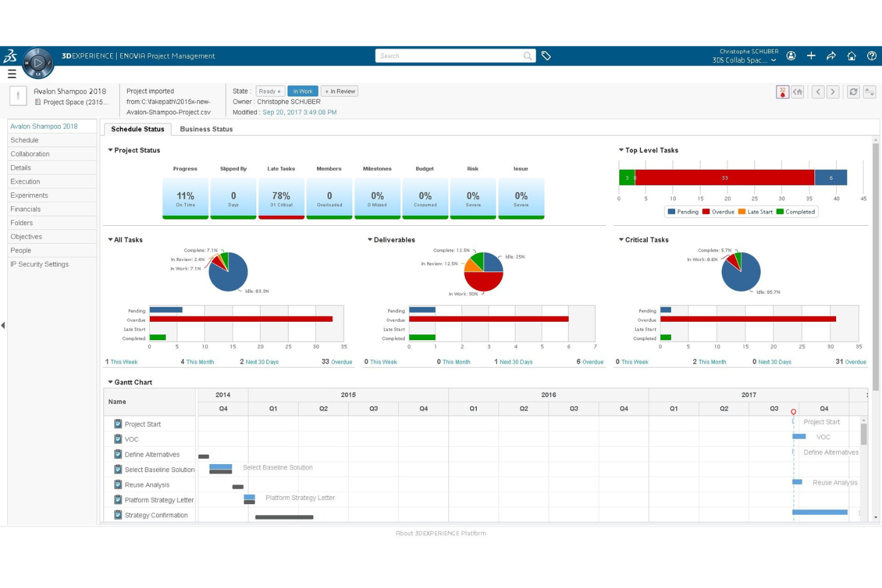The height and width of the screenshot is (588, 882).
Task: Open Schedule in the left menu
Action: pos(52,140)
